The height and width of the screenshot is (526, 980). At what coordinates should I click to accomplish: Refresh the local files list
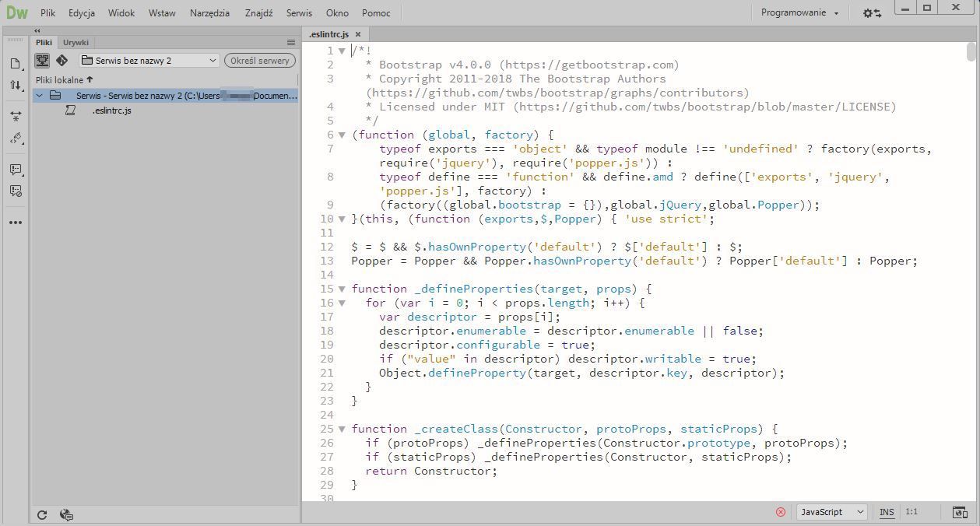[x=42, y=514]
